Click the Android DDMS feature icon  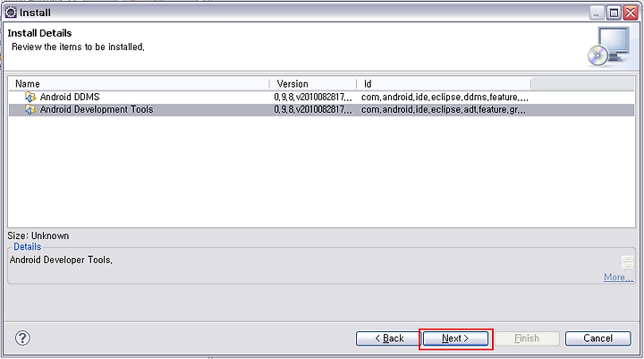click(30, 97)
